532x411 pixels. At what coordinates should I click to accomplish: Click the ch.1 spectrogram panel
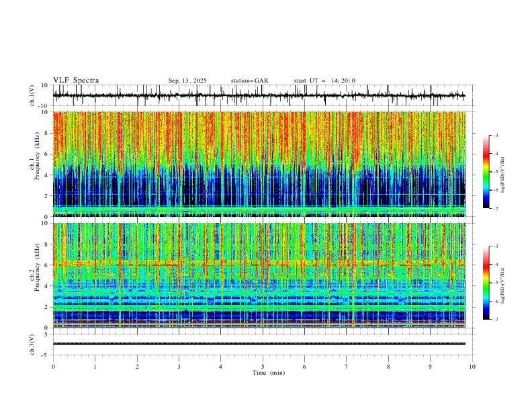pos(259,164)
